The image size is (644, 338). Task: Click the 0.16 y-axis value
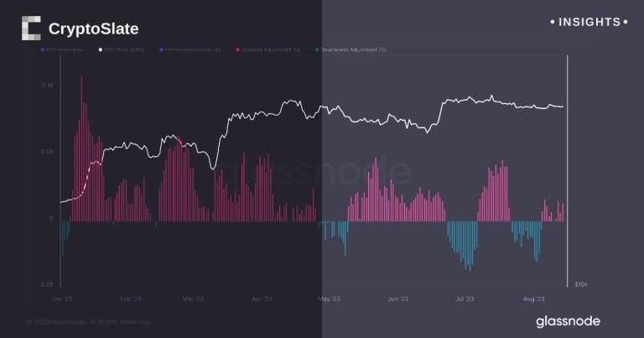click(x=46, y=86)
